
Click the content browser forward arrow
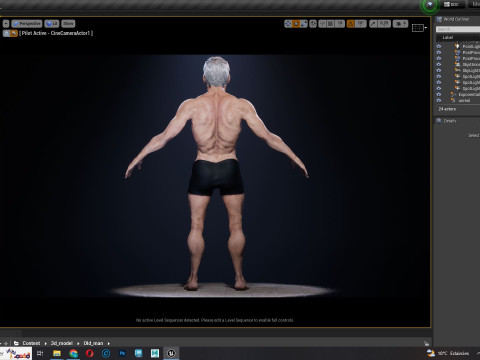pos(6,343)
